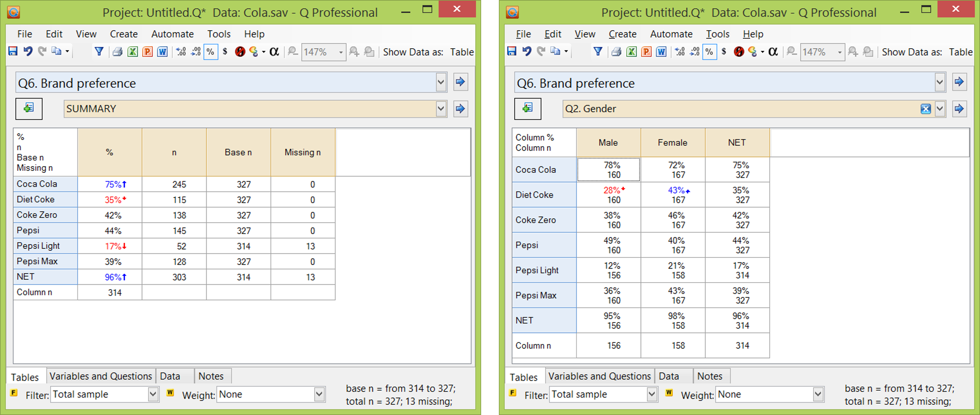The image size is (980, 415).
Task: Open the Q2. Gender dropdown arrow
Action: (x=940, y=109)
